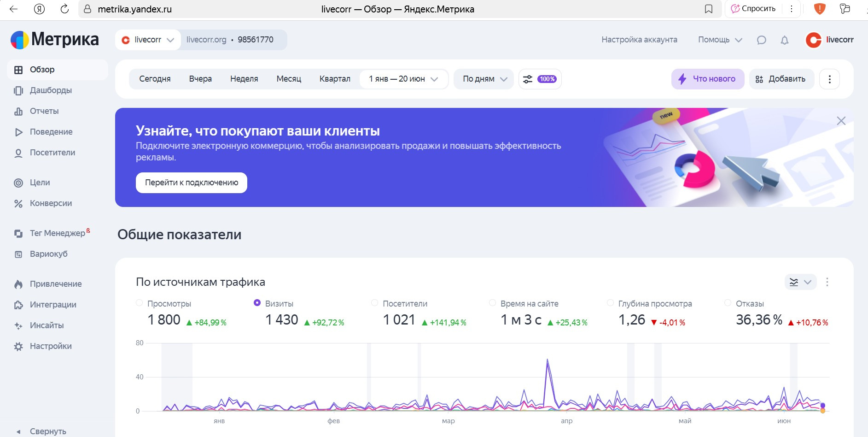Click the По источникам трафика title
Screen dimensions: 868x437
point(200,282)
